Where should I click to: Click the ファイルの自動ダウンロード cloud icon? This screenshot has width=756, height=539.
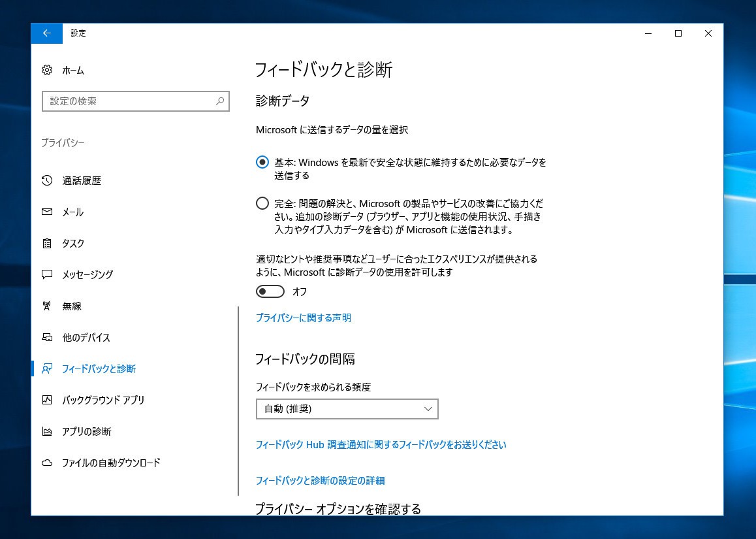pyautogui.click(x=47, y=463)
